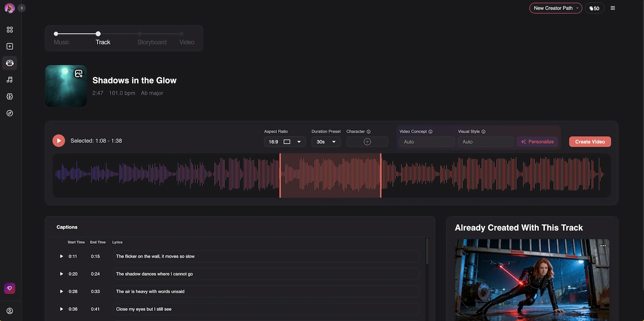Viewport: 644px width, 321px height.
Task: Change cover art via image-plus icon
Action: coord(79,73)
